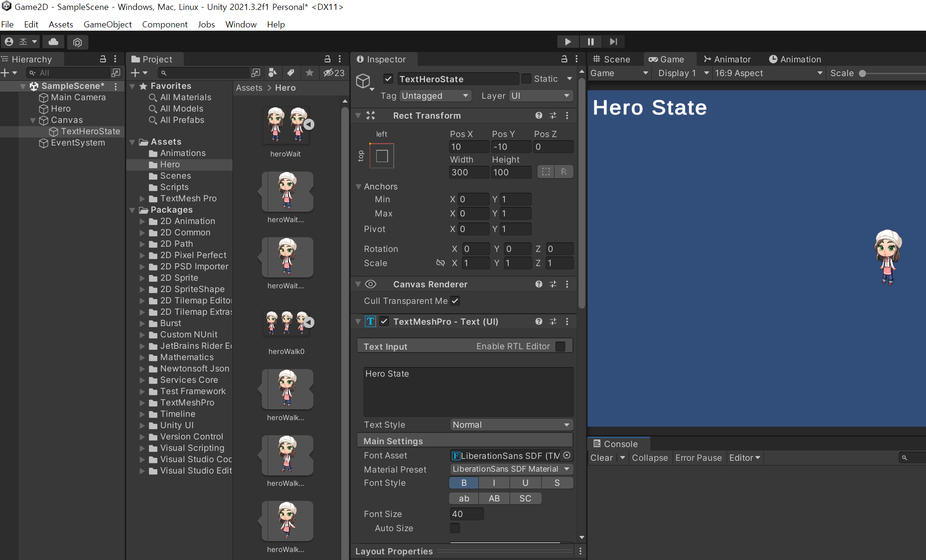Toggle the Hierarchy panel lock icon
926x560 pixels.
coord(103,59)
